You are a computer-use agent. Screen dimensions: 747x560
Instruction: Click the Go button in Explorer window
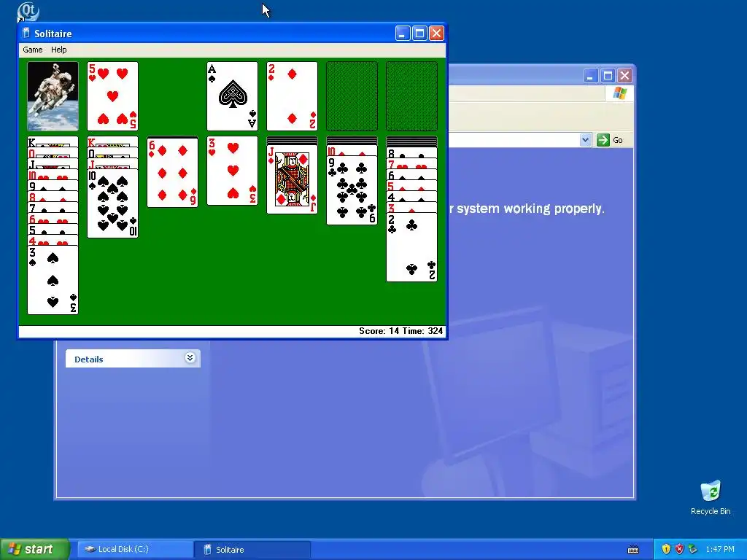click(610, 140)
